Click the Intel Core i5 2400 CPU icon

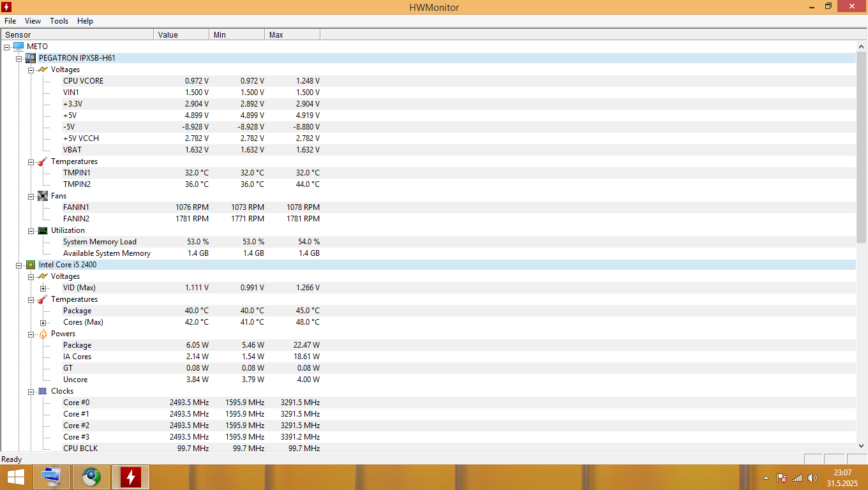pyautogui.click(x=30, y=265)
